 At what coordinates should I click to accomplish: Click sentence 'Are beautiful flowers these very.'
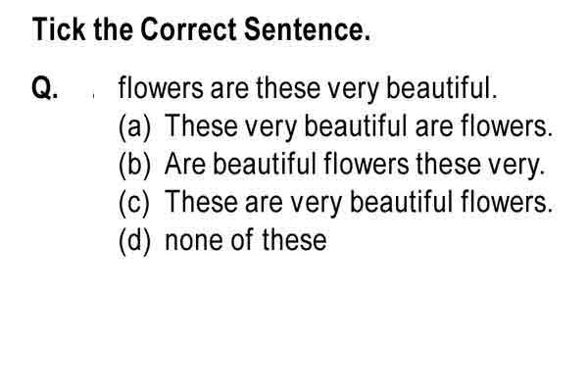[x=355, y=165]
